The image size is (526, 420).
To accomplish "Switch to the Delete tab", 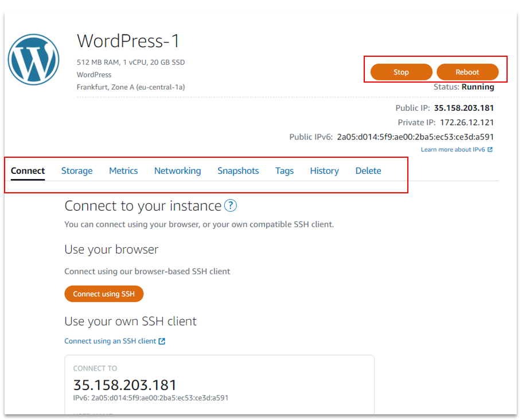I will [x=368, y=171].
